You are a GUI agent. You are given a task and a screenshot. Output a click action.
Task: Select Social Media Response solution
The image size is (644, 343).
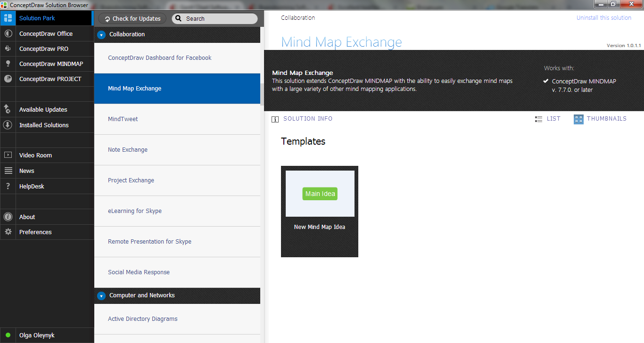click(x=177, y=272)
